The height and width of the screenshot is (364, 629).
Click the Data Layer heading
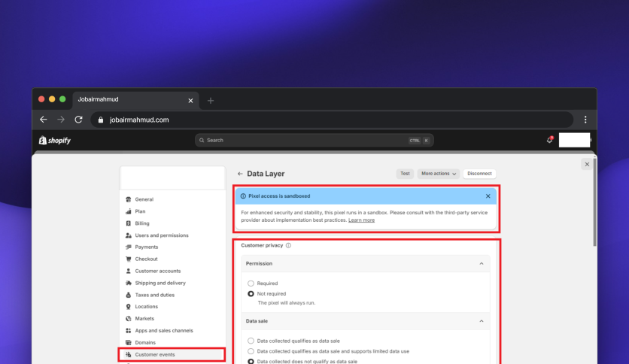click(x=266, y=174)
